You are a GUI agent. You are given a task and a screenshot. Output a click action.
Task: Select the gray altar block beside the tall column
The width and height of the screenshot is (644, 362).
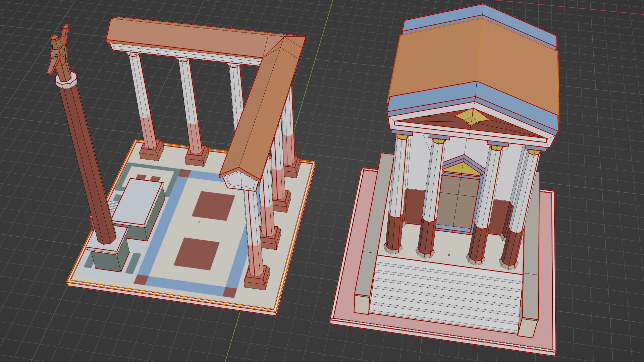point(138,209)
